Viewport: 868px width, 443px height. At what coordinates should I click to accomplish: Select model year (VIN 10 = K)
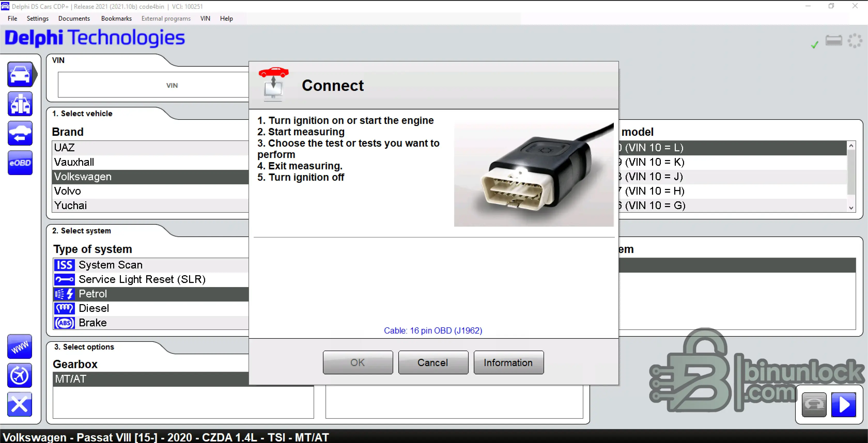click(x=733, y=162)
